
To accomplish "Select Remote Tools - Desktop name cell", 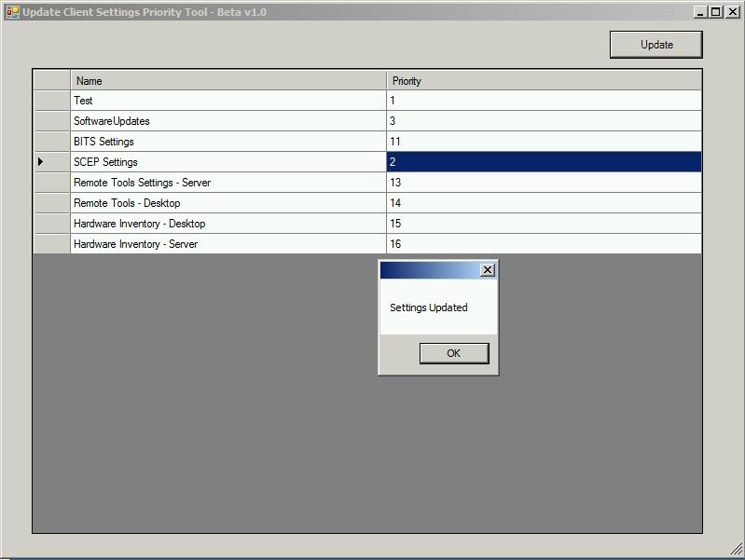I will (228, 203).
